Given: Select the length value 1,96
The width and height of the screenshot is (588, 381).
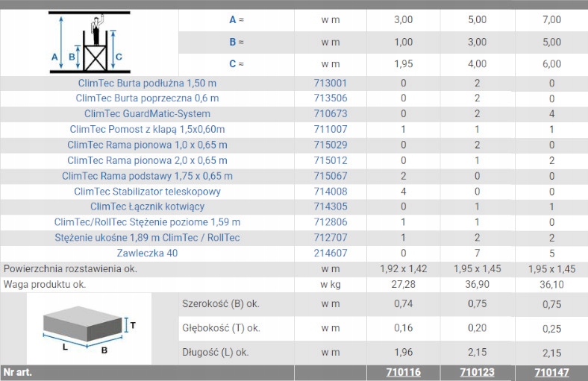Looking at the screenshot, I should 404,353.
